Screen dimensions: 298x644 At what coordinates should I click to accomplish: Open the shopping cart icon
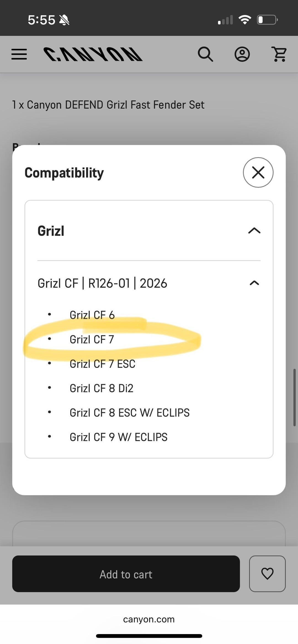click(x=279, y=54)
